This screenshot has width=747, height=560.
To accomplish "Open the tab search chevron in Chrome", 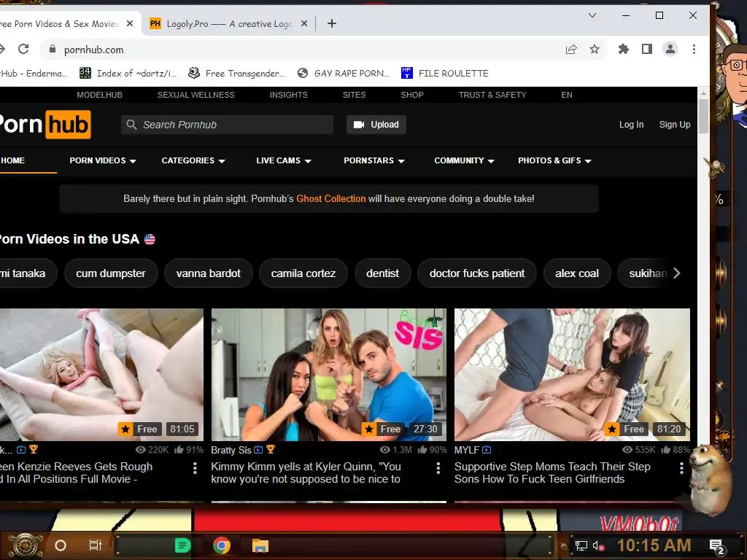I will click(x=592, y=15).
